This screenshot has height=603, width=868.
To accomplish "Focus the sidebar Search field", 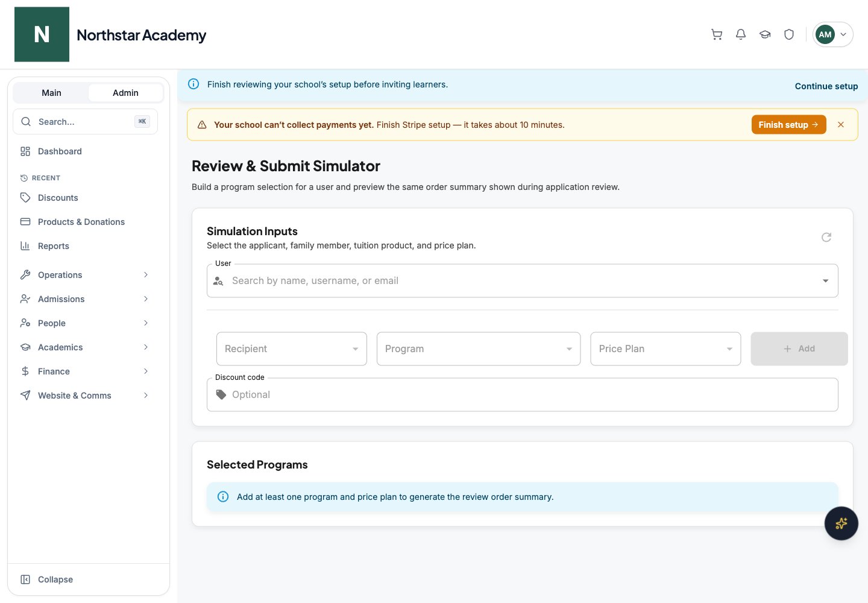I will (85, 122).
